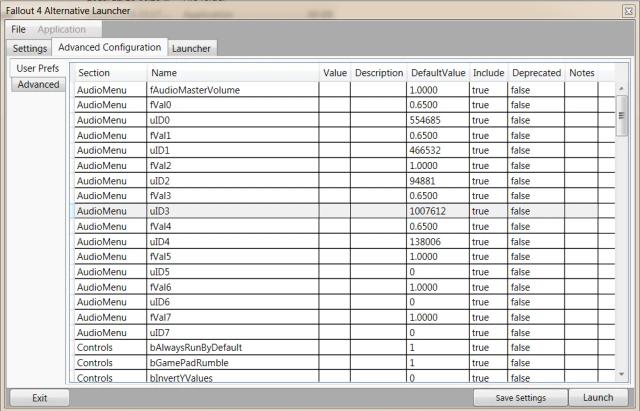Select the fVal7 name cell
Viewport: 640px width, 411px height.
[x=233, y=317]
